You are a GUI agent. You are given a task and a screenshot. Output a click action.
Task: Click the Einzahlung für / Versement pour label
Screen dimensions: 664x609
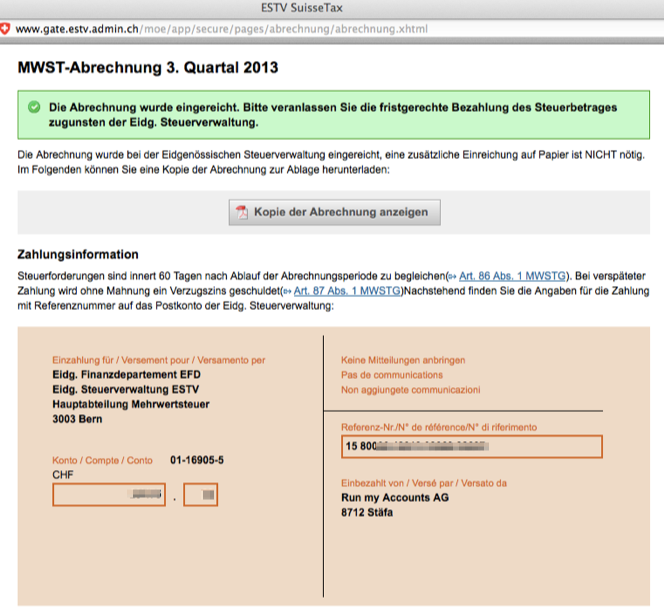pyautogui.click(x=159, y=360)
